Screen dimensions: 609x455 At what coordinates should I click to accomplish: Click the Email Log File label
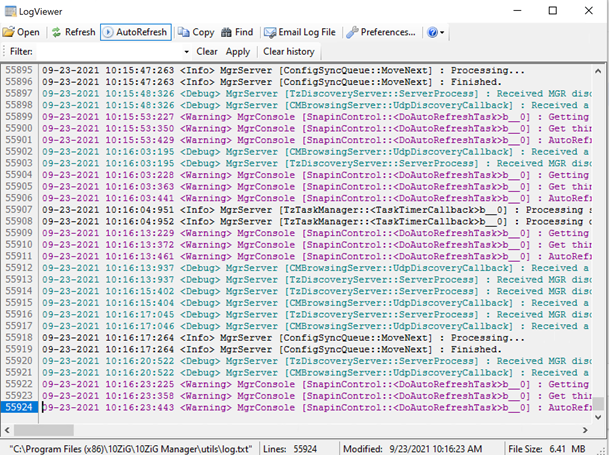(x=307, y=32)
